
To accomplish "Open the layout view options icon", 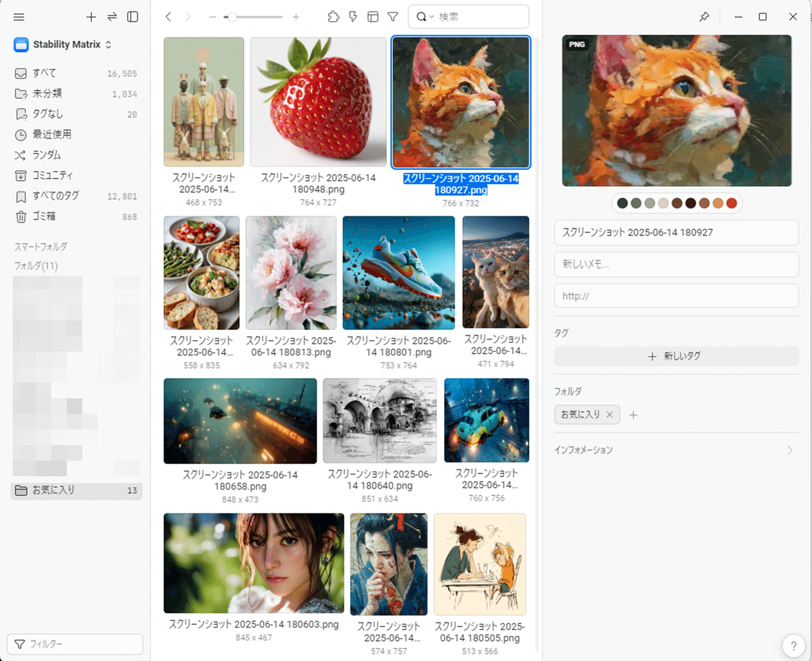I will (x=373, y=16).
